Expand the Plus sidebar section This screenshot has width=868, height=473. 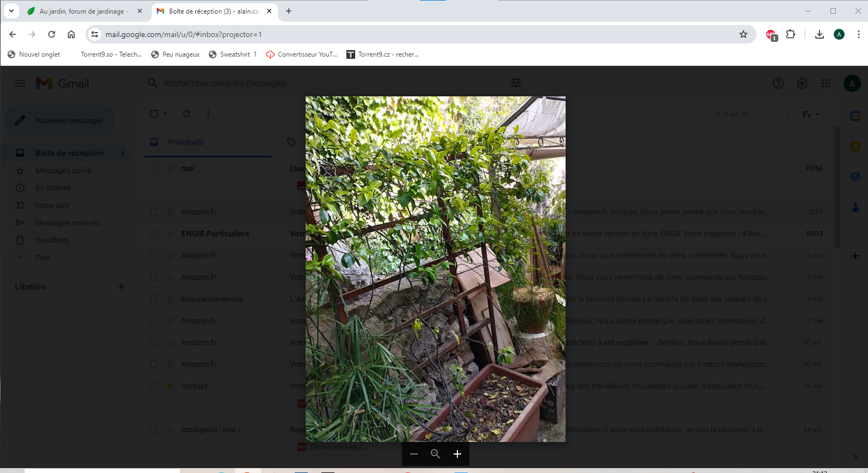(42, 257)
